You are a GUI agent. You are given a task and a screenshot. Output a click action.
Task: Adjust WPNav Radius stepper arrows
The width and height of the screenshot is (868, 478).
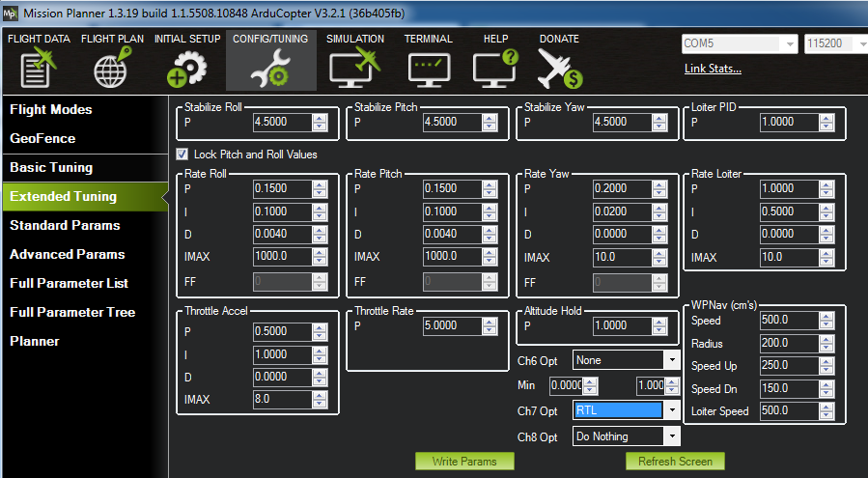tap(826, 343)
